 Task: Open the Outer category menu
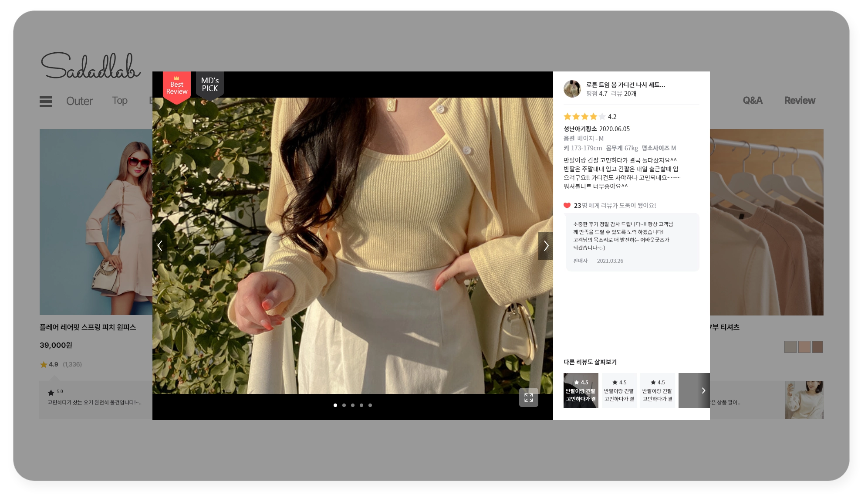coord(79,101)
